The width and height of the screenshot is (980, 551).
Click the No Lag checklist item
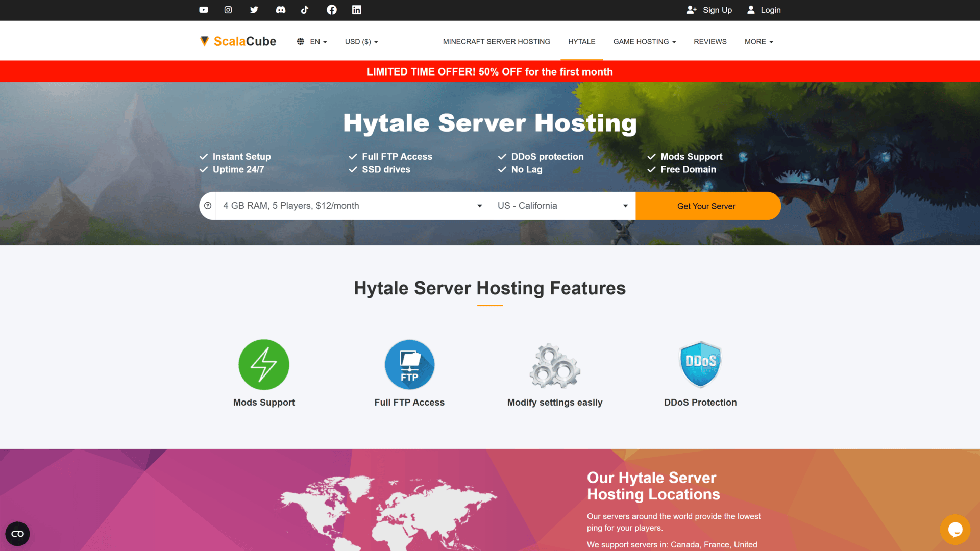[521, 169]
